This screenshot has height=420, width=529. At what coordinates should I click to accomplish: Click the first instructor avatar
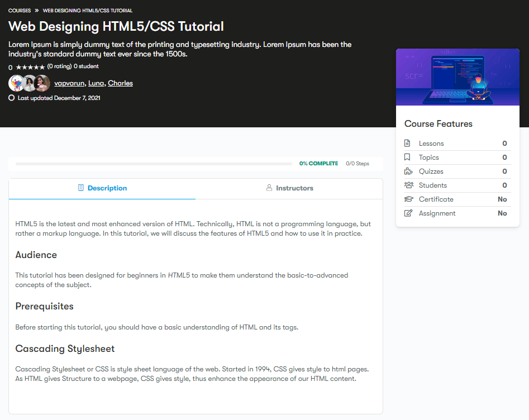pyautogui.click(x=16, y=83)
